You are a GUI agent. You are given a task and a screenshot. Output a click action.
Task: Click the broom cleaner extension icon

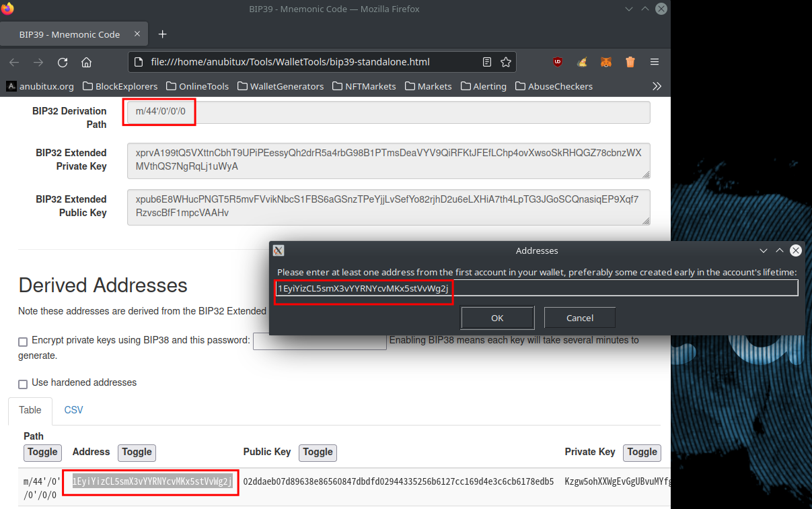(x=582, y=62)
